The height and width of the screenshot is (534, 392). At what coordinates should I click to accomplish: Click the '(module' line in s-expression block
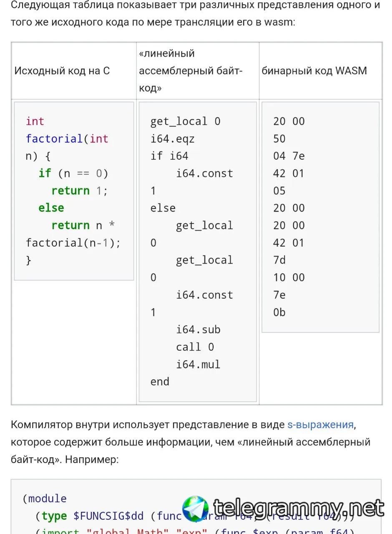pyautogui.click(x=45, y=499)
